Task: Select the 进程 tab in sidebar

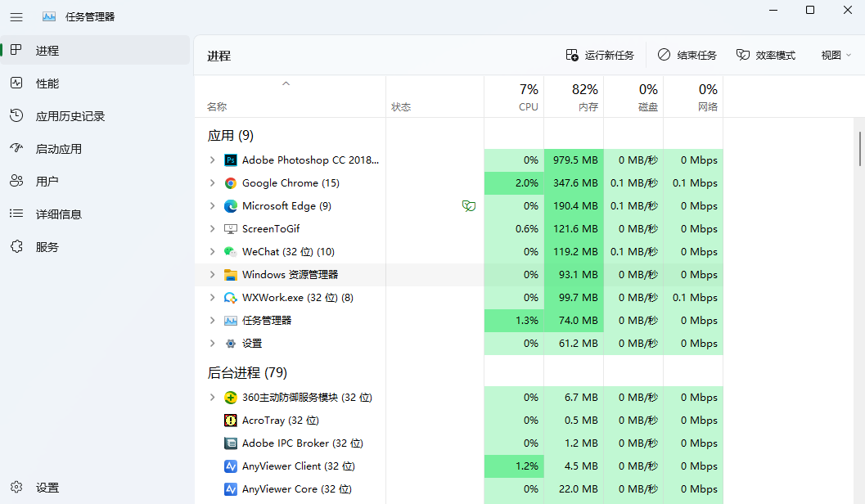Action: [x=96, y=50]
